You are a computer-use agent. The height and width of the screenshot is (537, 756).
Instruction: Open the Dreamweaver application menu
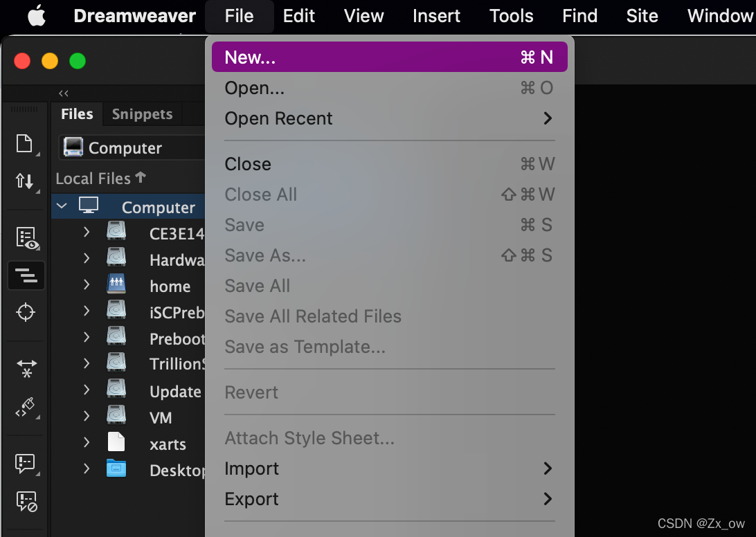tap(134, 16)
